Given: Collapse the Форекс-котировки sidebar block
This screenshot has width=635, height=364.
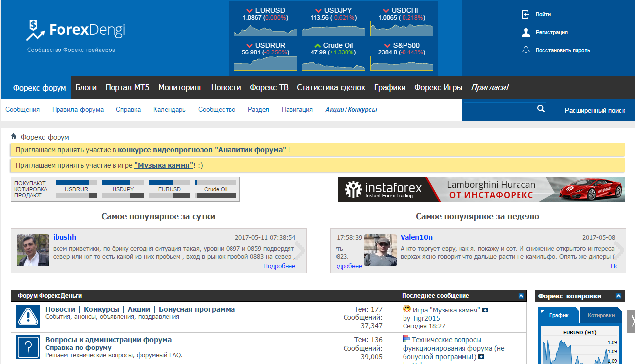Looking at the screenshot, I should click(x=618, y=296).
